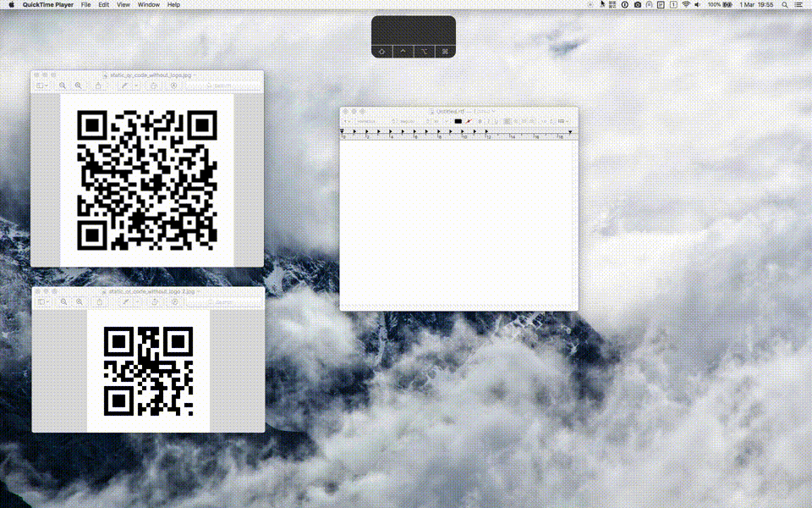The height and width of the screenshot is (508, 812).
Task: Open Share button in the bottom Preview window
Action: pos(100,301)
